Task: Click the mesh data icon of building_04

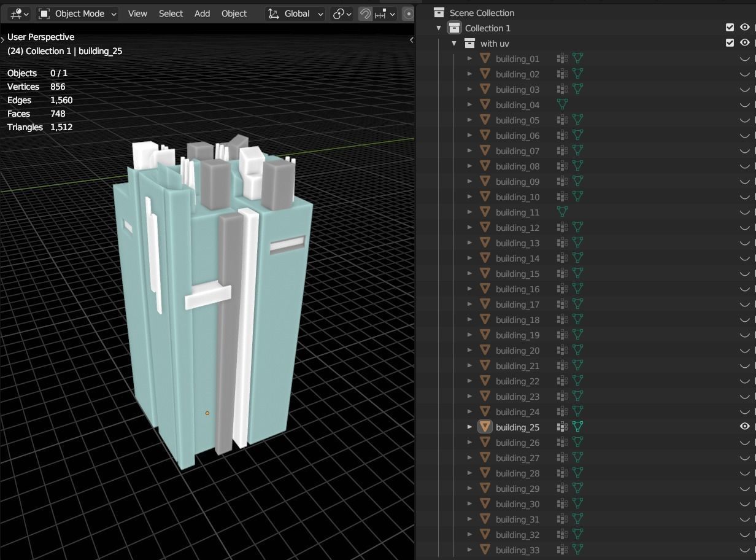Action: 562,104
